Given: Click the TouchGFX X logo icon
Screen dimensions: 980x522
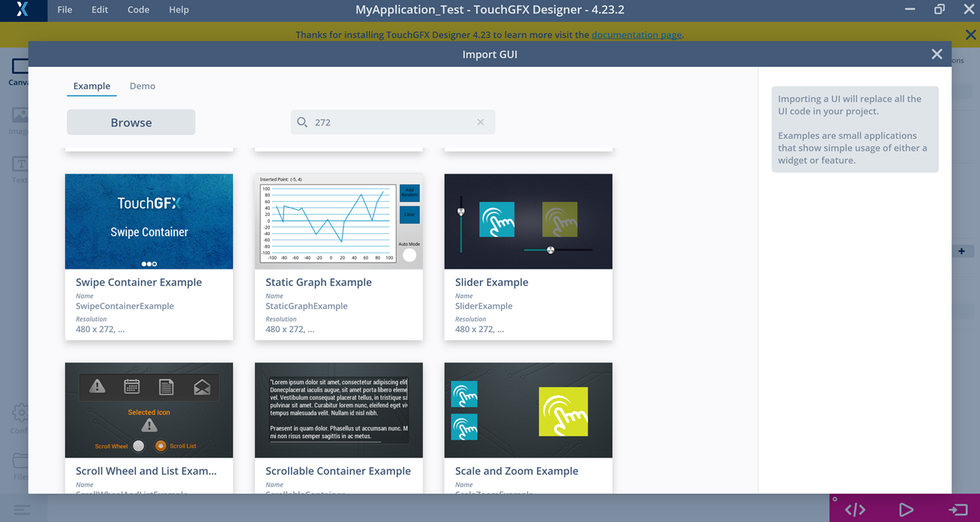Looking at the screenshot, I should 22,10.
